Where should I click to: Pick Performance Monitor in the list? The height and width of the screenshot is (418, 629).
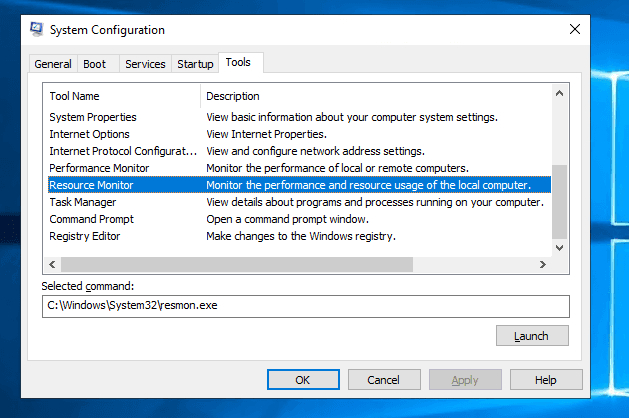tap(99, 168)
